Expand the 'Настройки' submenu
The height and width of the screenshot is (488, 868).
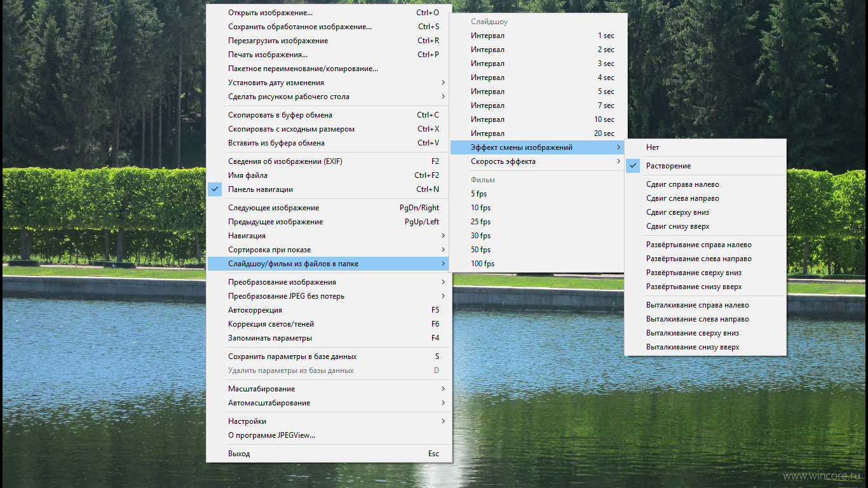(x=329, y=421)
